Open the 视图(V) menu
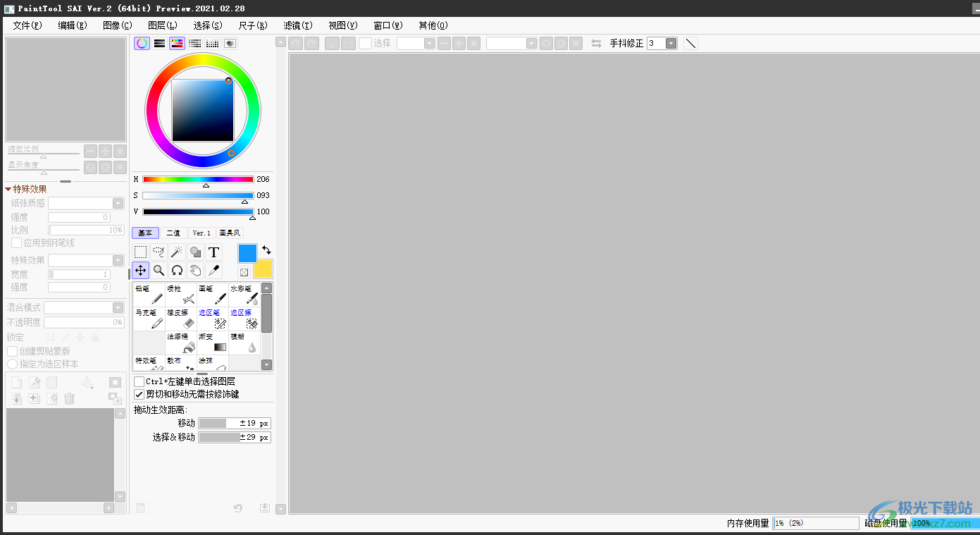The width and height of the screenshot is (980, 535). [x=343, y=25]
